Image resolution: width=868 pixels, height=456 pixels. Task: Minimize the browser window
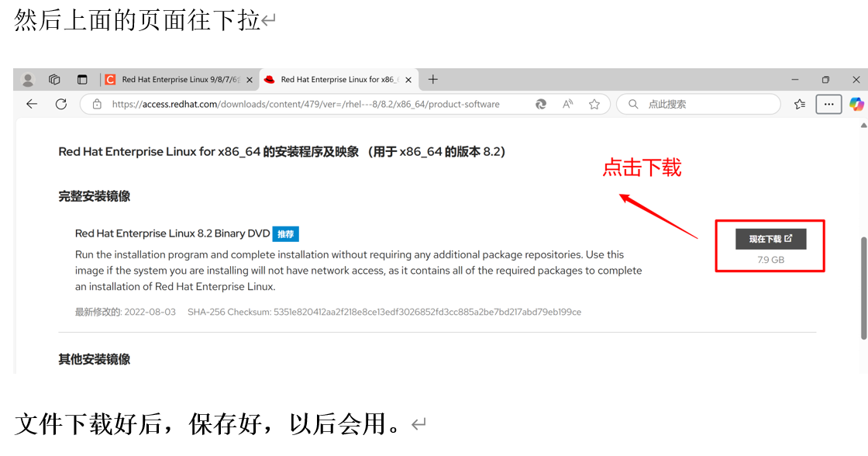[x=795, y=80]
